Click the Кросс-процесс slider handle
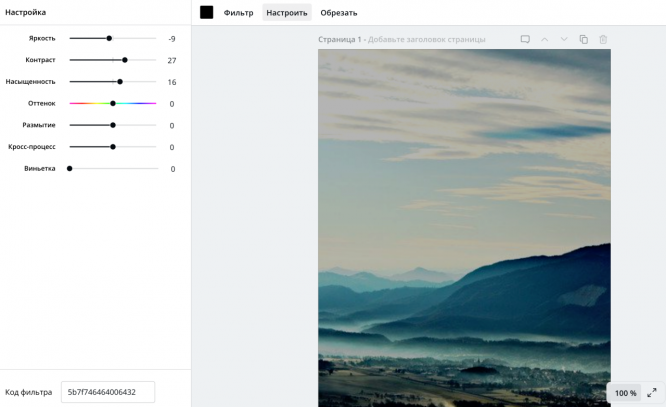666x407 pixels. point(113,147)
